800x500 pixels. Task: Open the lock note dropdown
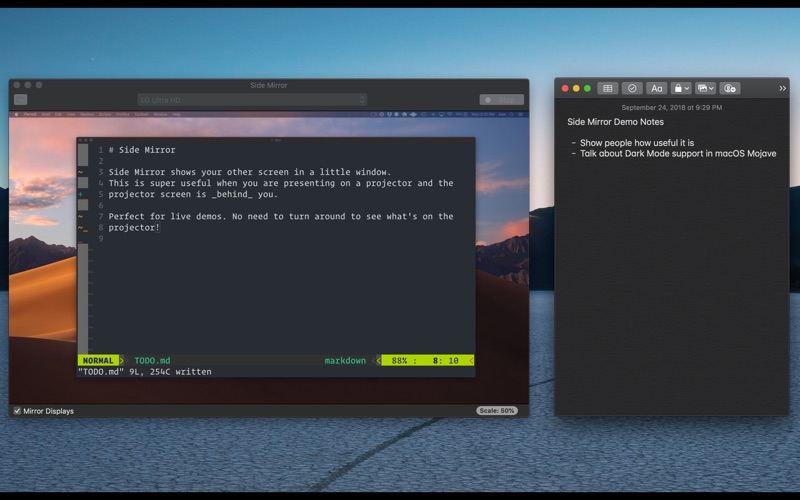click(681, 88)
